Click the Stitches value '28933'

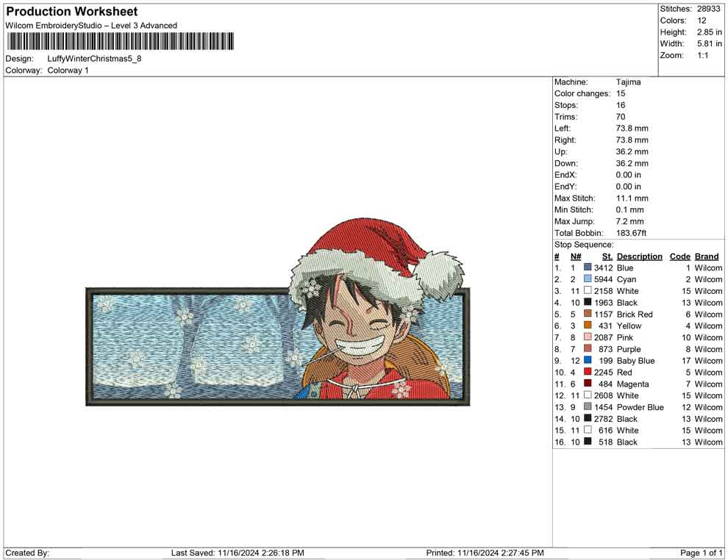pyautogui.click(x=708, y=9)
